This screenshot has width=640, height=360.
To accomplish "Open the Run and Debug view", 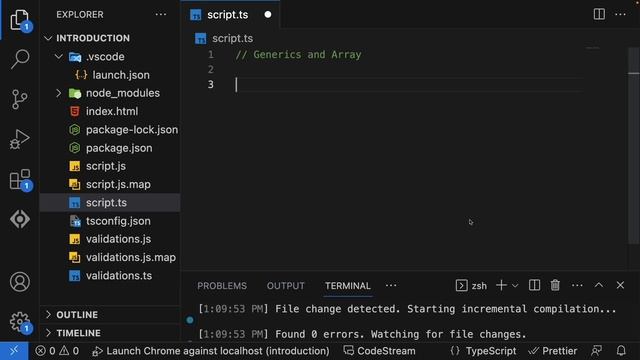I will (20, 139).
